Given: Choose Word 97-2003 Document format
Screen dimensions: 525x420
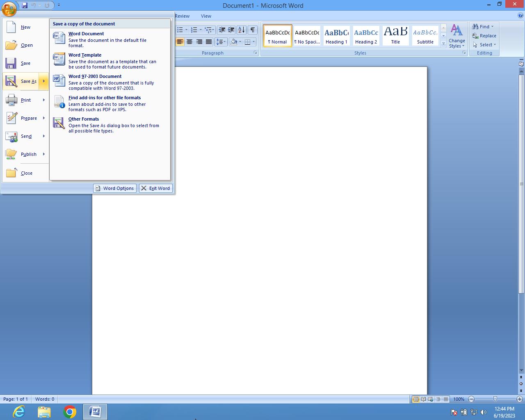Looking at the screenshot, I should click(x=95, y=76).
